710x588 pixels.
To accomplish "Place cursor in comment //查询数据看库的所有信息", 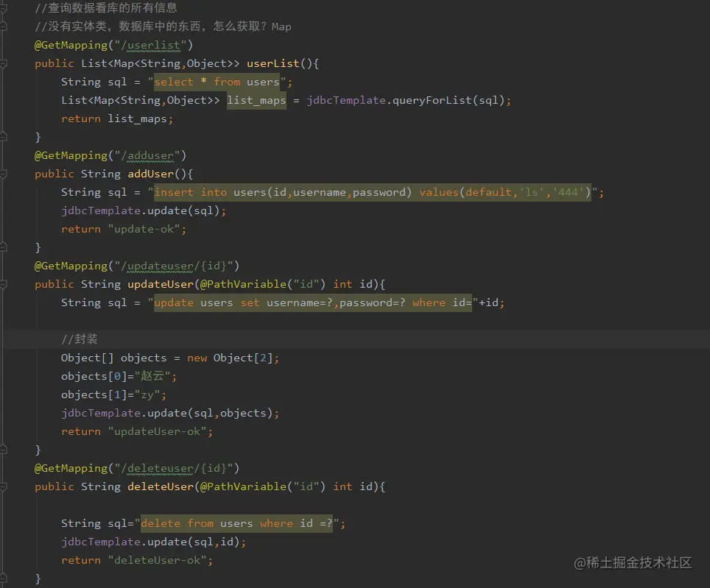I will click(x=106, y=7).
